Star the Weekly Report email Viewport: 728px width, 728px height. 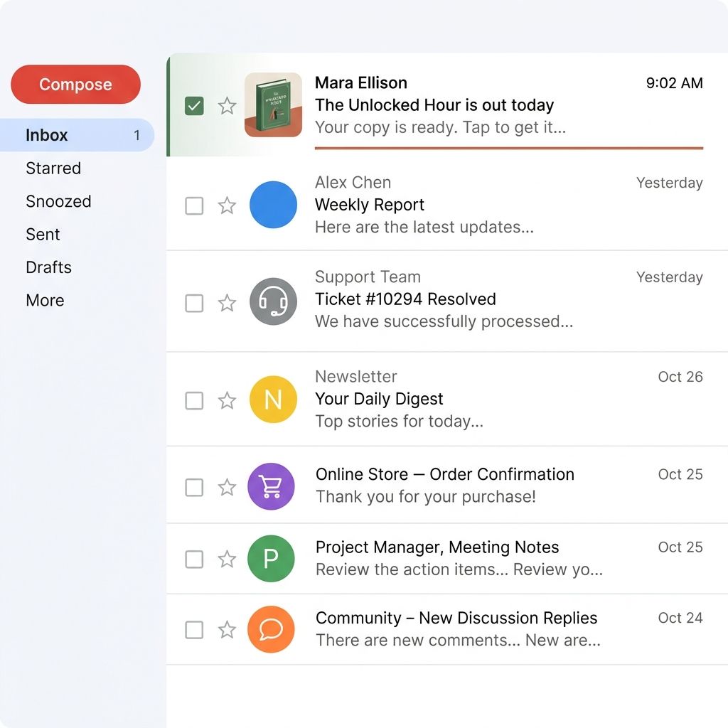coord(227,205)
